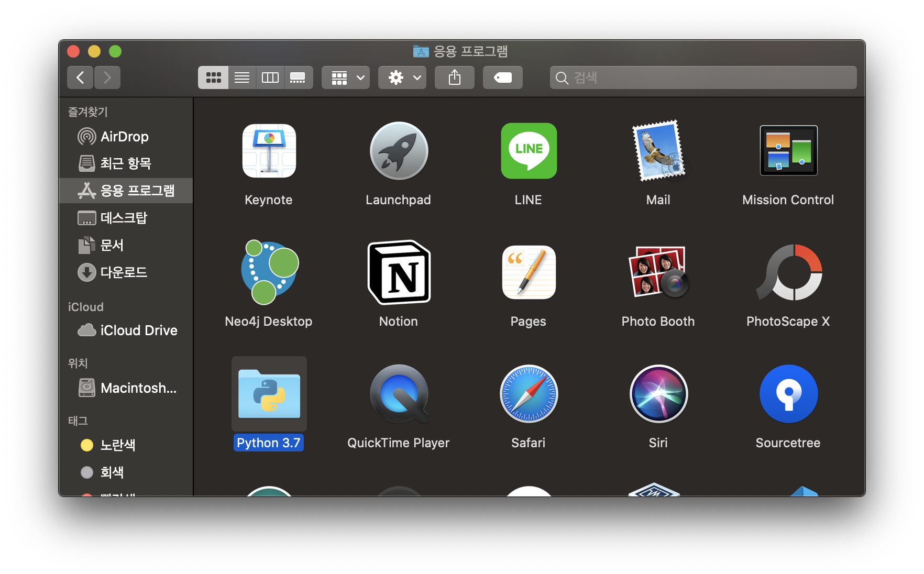
Task: Open the Neo4j Desktop icon
Action: tap(269, 272)
